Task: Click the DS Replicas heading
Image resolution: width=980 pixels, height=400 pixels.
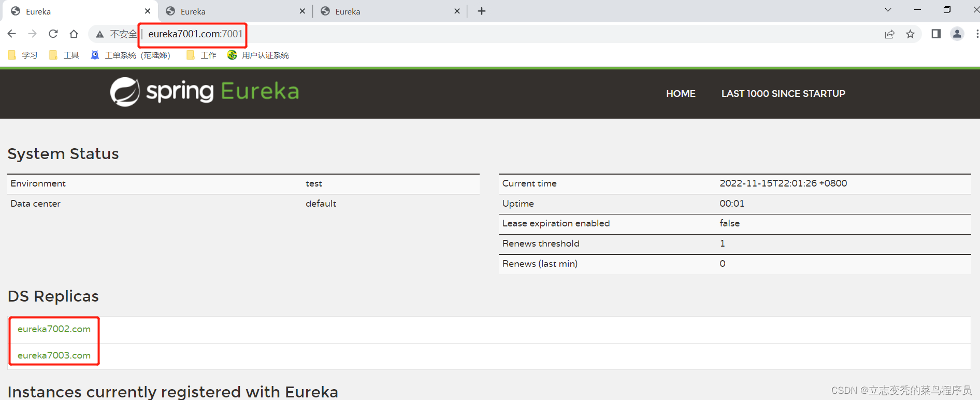Action: pos(53,296)
